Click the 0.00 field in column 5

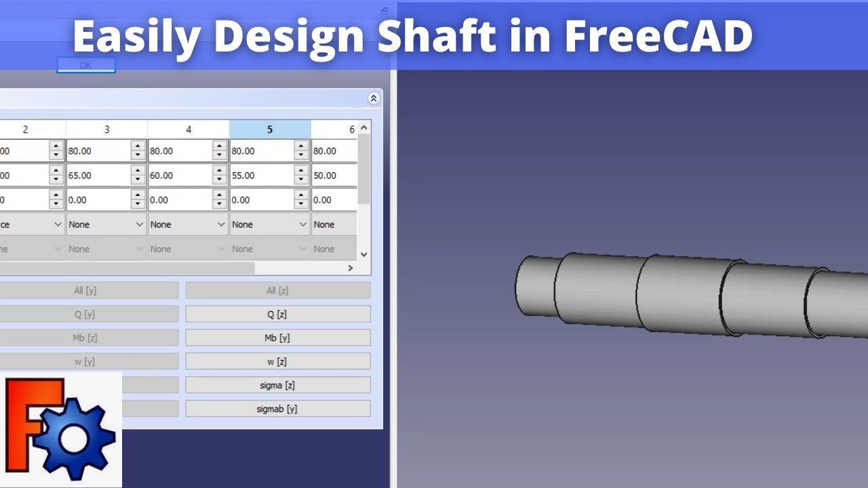[x=262, y=200]
